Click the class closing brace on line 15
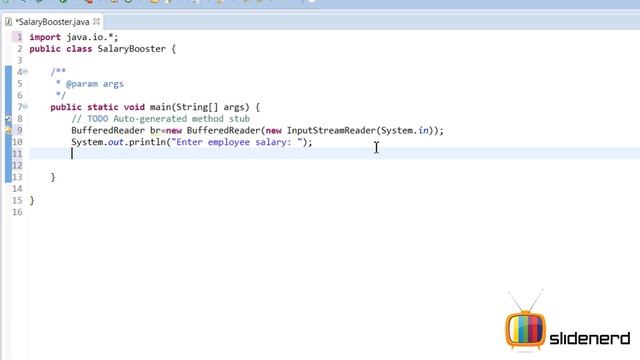Screen dimensions: 640x360 point(32,200)
